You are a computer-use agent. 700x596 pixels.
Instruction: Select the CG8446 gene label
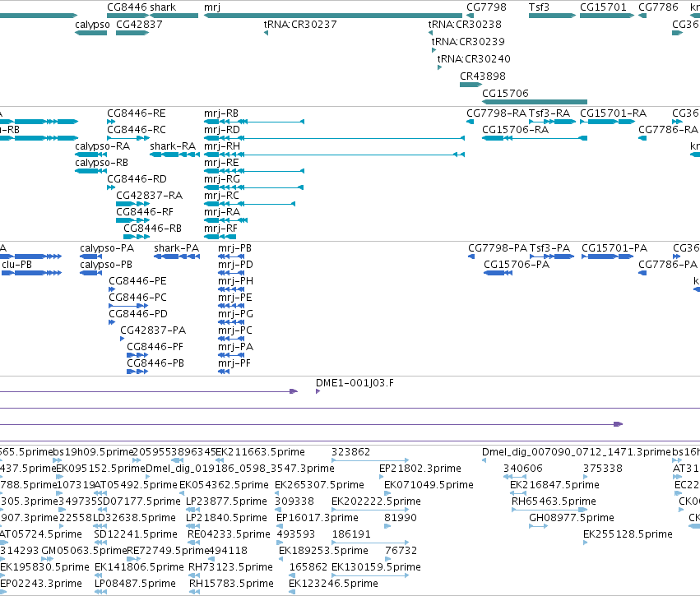(127, 7)
